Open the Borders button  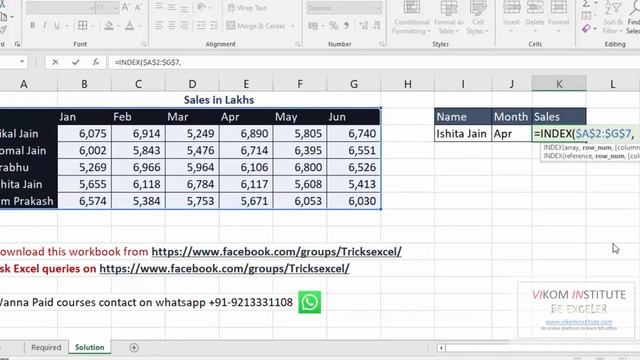point(82,25)
